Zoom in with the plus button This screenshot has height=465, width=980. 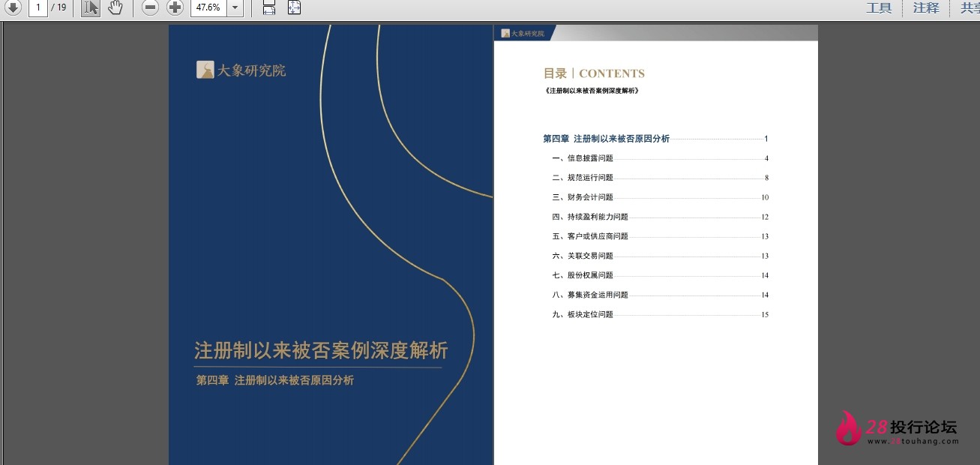click(175, 7)
